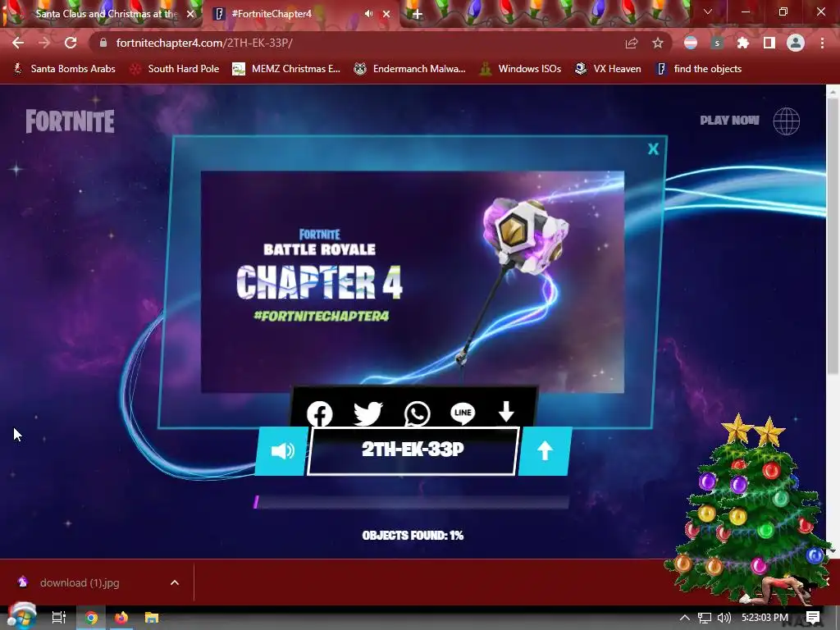Open Windows ISOs bookmark
840x630 pixels.
point(520,69)
